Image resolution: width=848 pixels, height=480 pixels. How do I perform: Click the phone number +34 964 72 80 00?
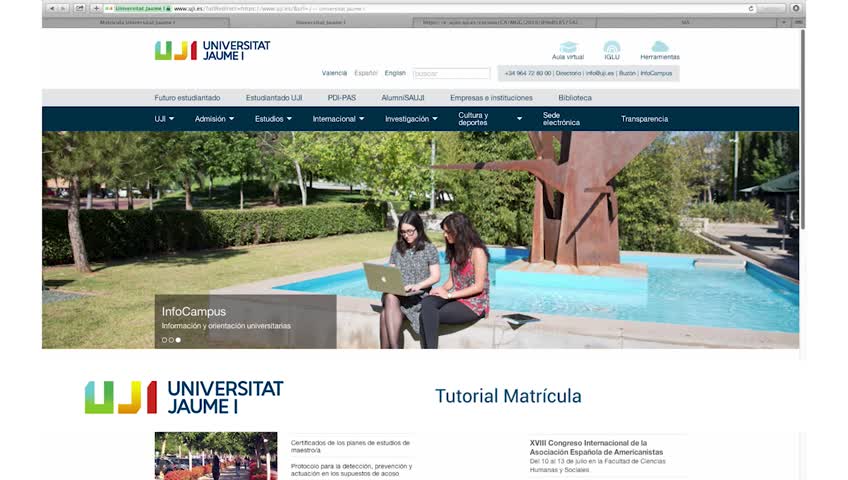528,74
